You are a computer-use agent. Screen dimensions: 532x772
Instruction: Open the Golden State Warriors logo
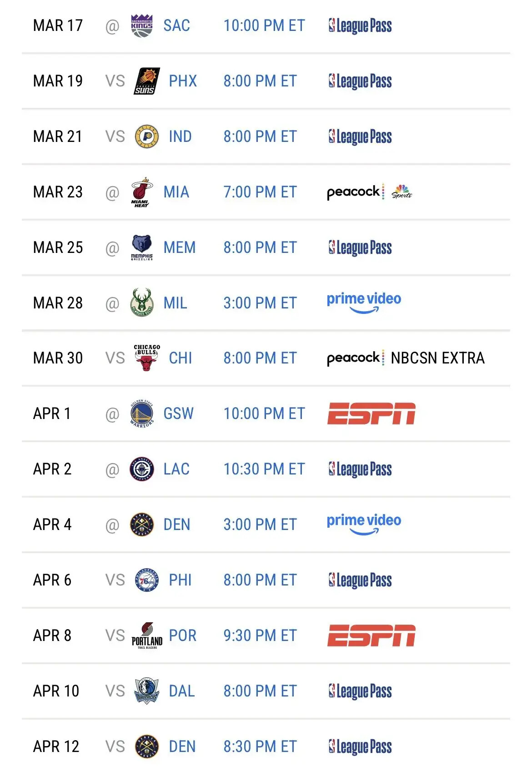click(x=141, y=414)
